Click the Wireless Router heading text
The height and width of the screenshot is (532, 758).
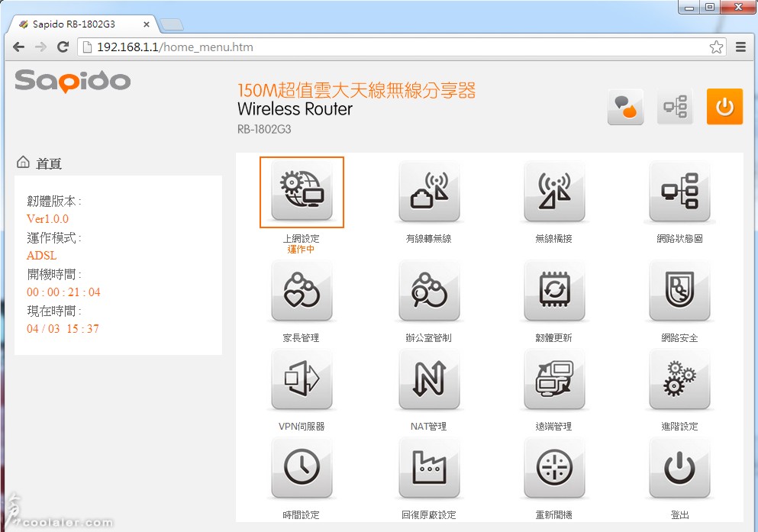point(295,108)
